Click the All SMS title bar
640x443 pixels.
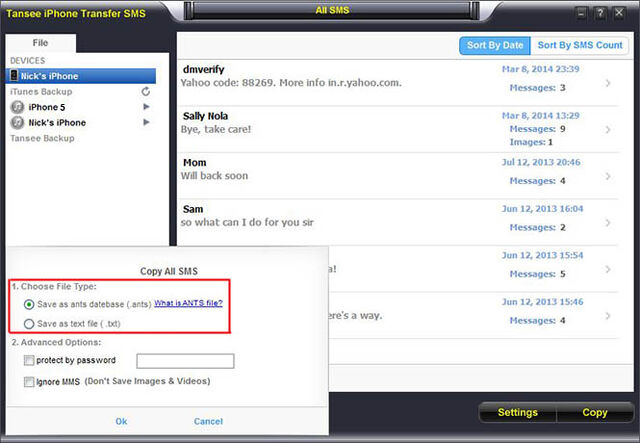click(x=332, y=10)
